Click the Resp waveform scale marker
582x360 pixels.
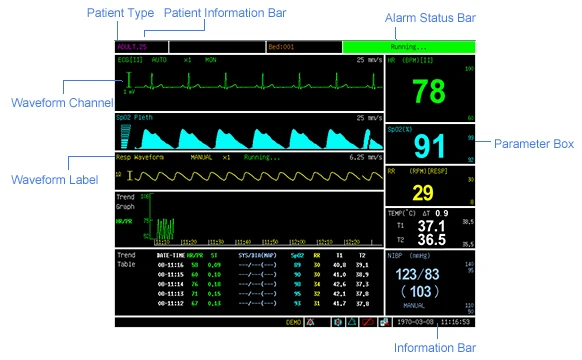(130, 176)
